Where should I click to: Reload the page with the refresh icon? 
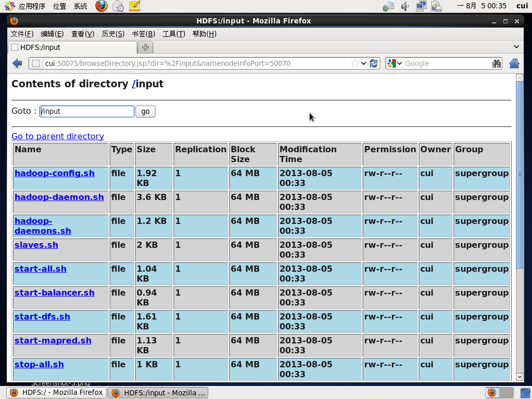(374, 63)
